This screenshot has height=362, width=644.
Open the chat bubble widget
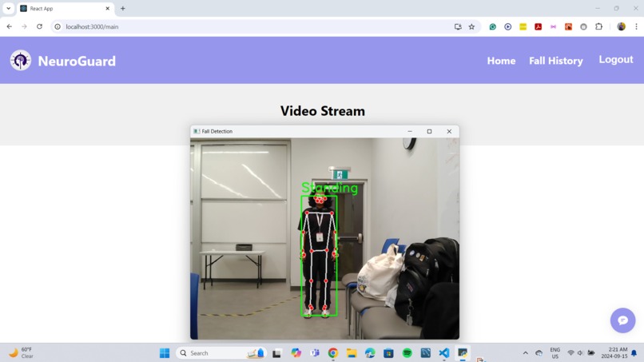622,320
